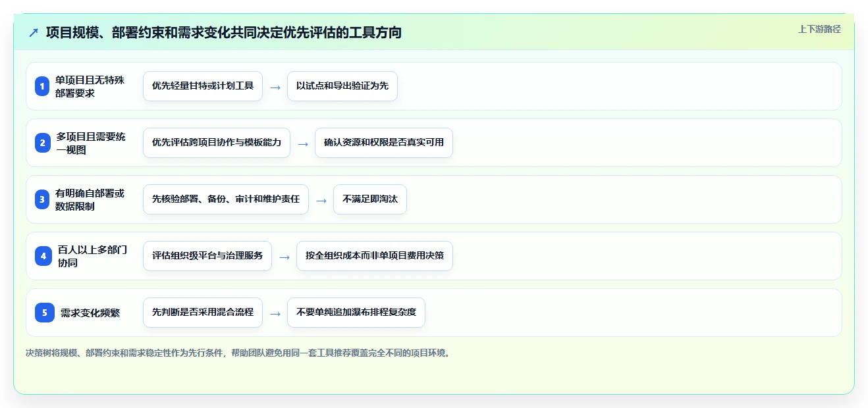Click the 不满足即淘汰 box

click(x=370, y=199)
